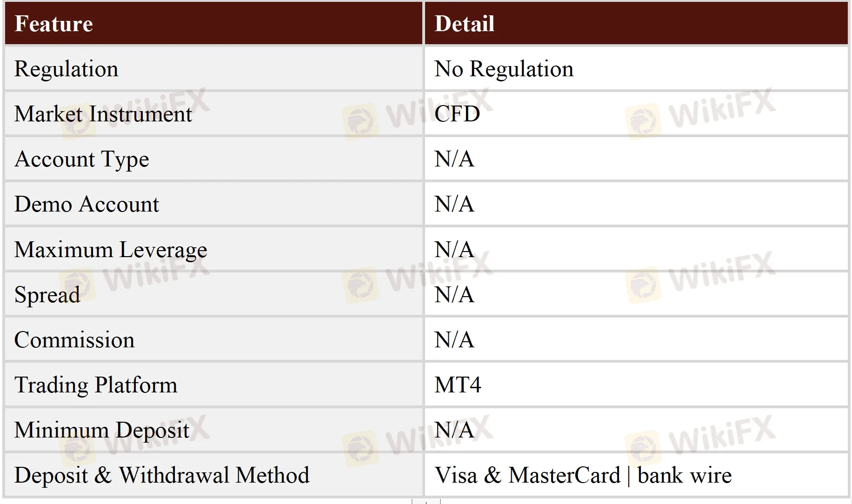Click the CFD detail value

[457, 114]
